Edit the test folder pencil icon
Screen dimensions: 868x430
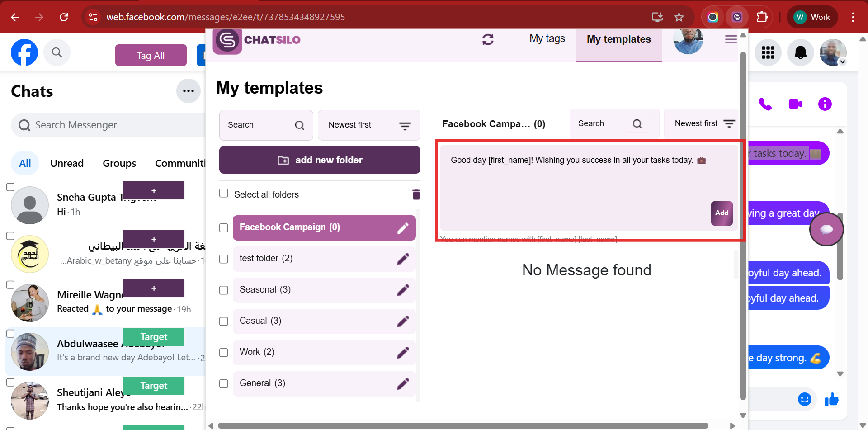click(403, 259)
